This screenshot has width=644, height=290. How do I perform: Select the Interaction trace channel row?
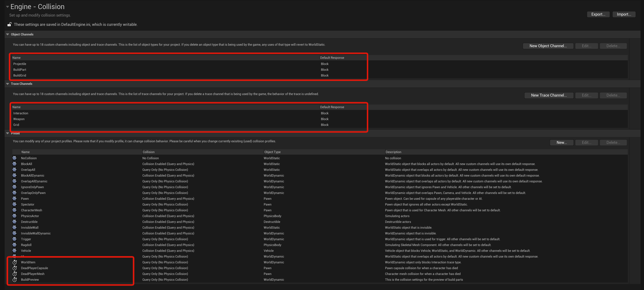[x=21, y=113]
